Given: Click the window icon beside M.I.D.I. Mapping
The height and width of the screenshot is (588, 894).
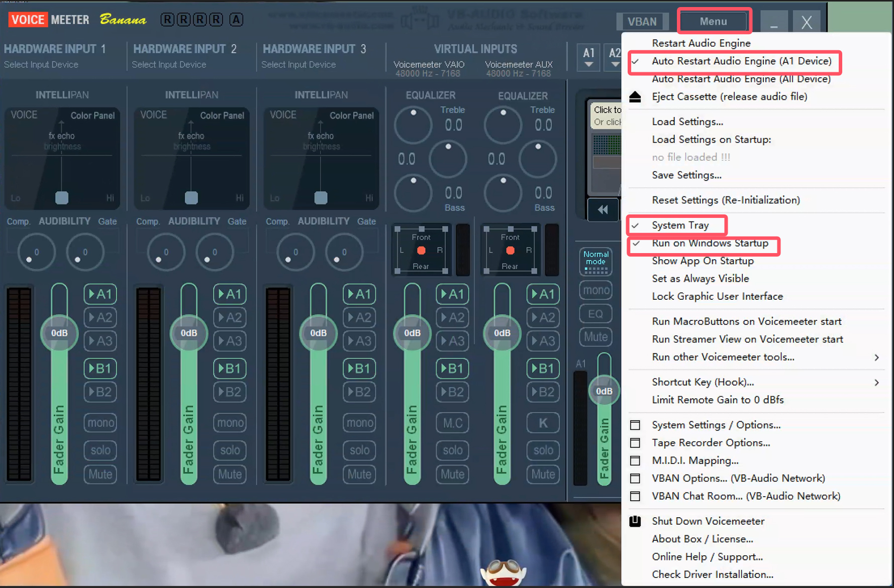Looking at the screenshot, I should click(x=635, y=461).
